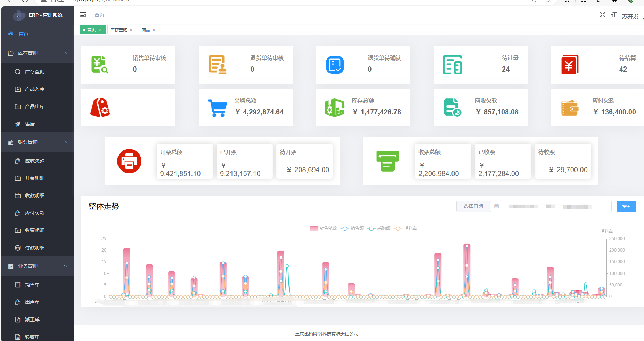644x341 pixels.
Task: Click the calendar icon in date picker
Action: (x=497, y=206)
